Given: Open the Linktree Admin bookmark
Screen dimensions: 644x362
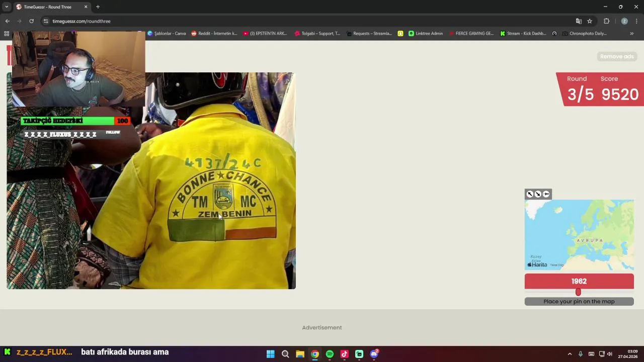Looking at the screenshot, I should [426, 34].
